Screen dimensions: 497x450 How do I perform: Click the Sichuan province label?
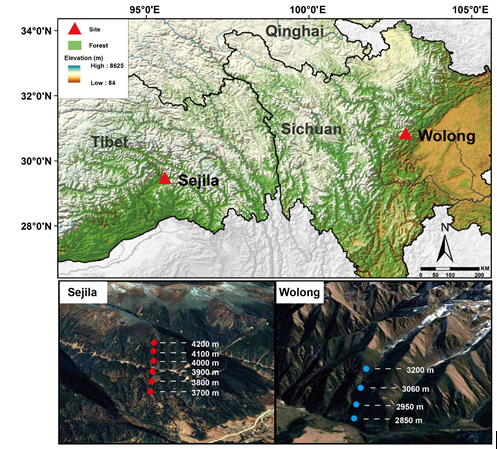point(311,129)
